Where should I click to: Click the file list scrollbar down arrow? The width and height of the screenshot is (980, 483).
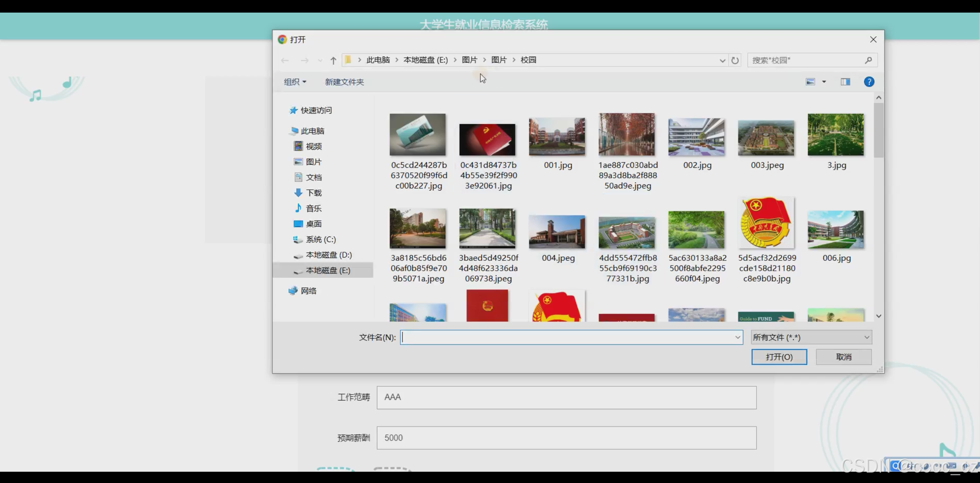(x=878, y=316)
